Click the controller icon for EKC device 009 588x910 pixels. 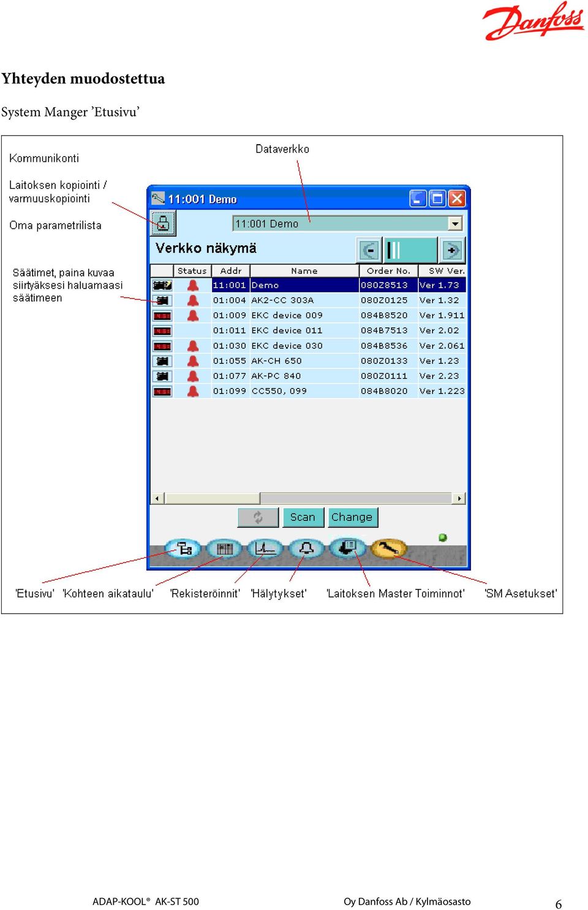(162, 316)
